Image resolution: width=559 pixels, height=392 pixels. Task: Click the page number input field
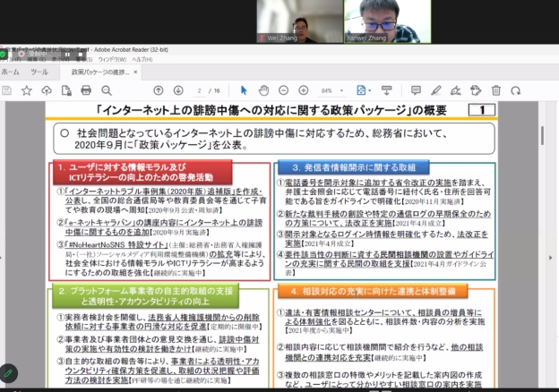coord(199,90)
